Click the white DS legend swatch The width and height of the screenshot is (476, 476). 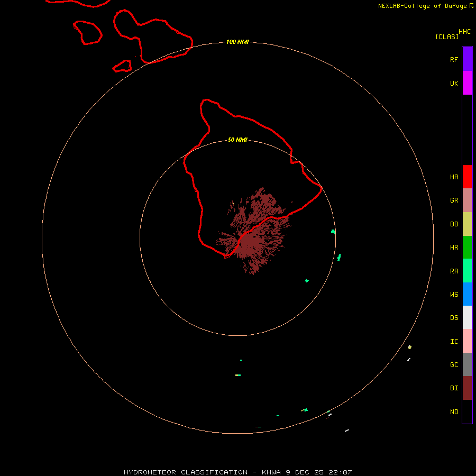(467, 317)
